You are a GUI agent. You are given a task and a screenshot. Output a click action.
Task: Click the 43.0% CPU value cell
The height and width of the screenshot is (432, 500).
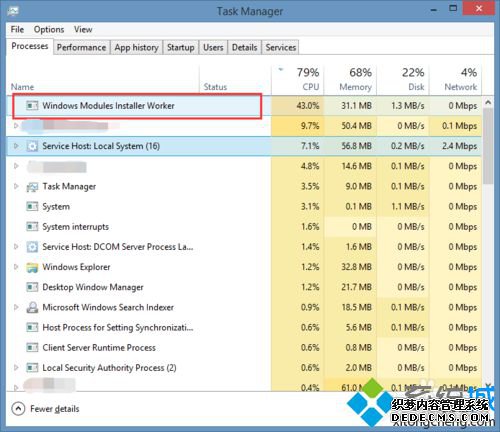[x=297, y=106]
